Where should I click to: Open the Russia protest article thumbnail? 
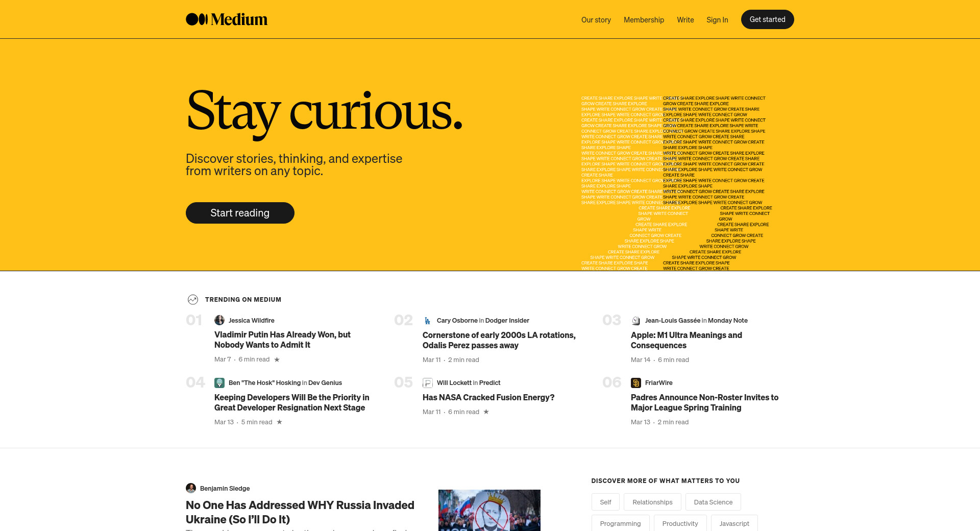click(489, 510)
